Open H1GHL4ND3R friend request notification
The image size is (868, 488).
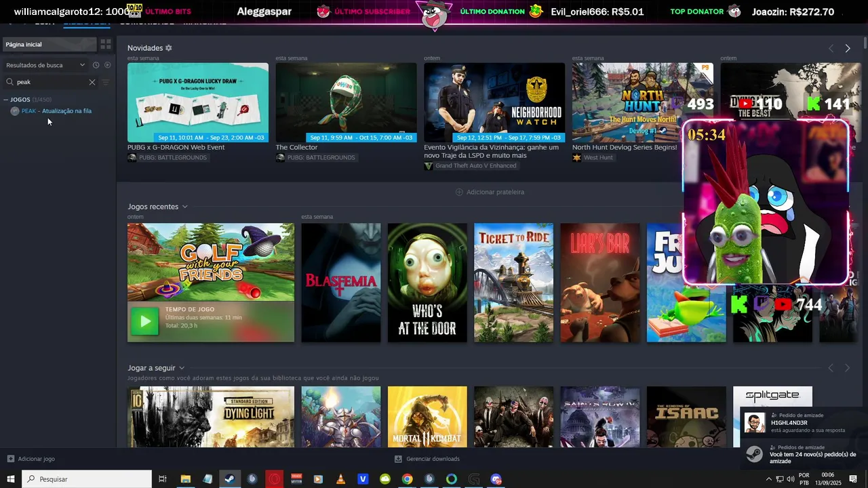802,423
